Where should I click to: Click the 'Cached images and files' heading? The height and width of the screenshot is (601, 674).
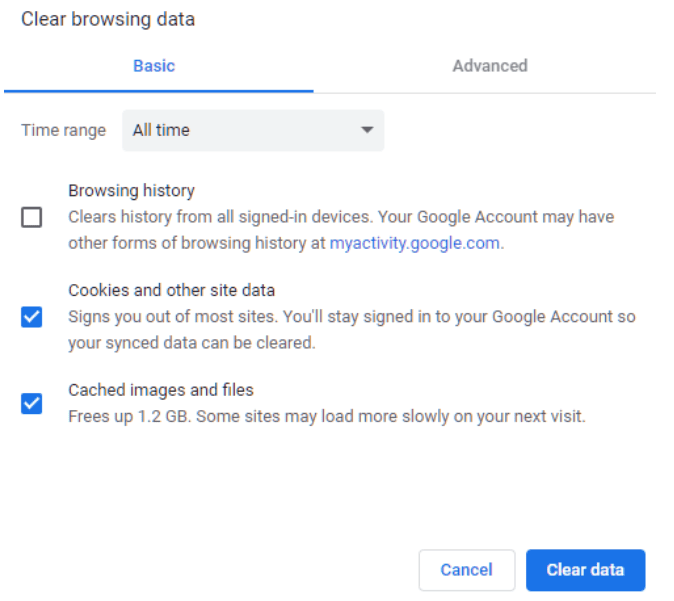160,390
